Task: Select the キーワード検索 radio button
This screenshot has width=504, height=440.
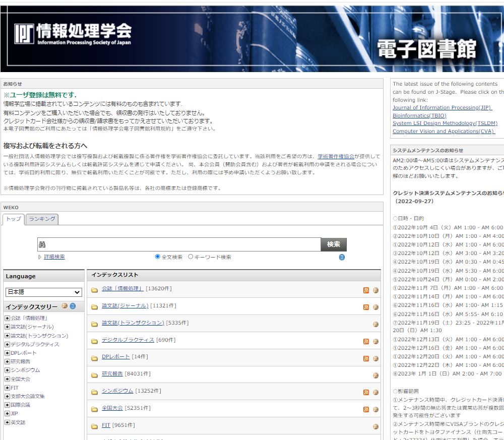Action: [x=191, y=257]
